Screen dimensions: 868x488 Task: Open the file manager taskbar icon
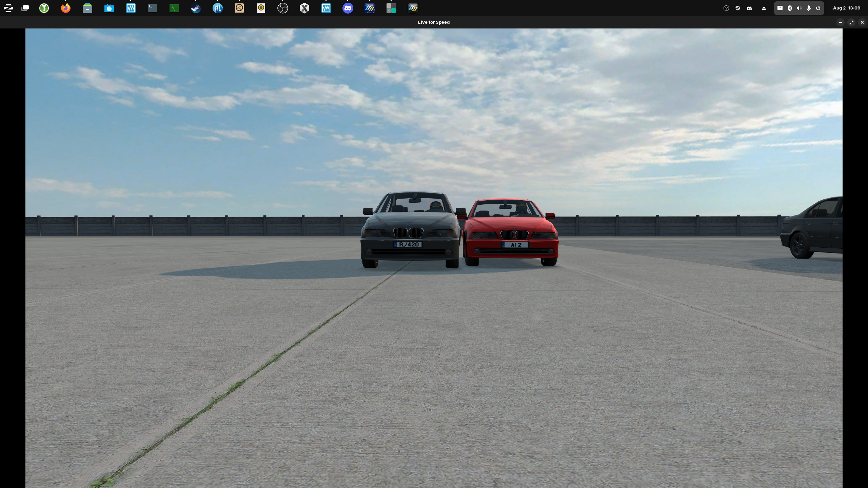tap(87, 8)
